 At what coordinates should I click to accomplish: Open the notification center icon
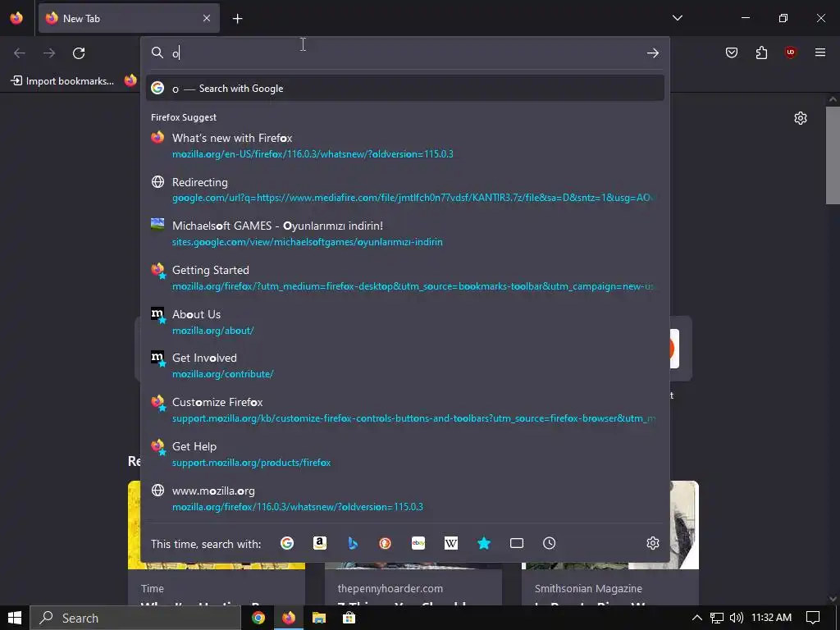[813, 618]
